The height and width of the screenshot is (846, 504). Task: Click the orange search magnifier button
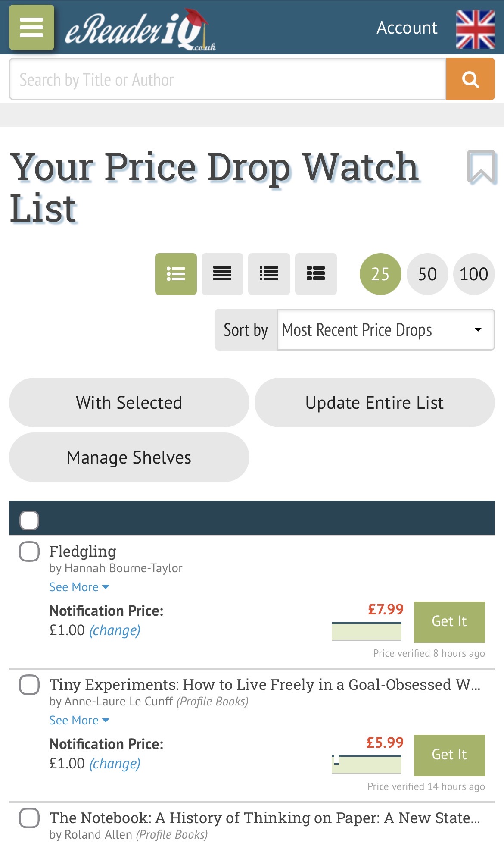tap(470, 79)
